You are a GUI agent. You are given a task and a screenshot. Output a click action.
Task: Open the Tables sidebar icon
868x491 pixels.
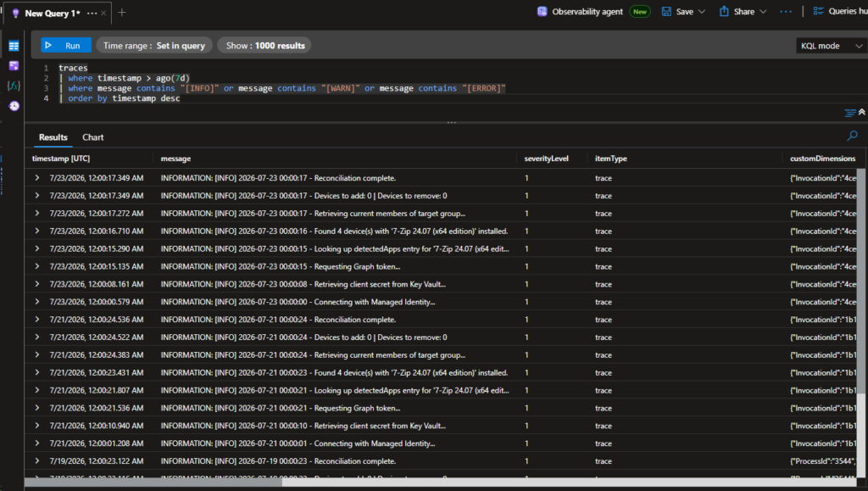[14, 46]
